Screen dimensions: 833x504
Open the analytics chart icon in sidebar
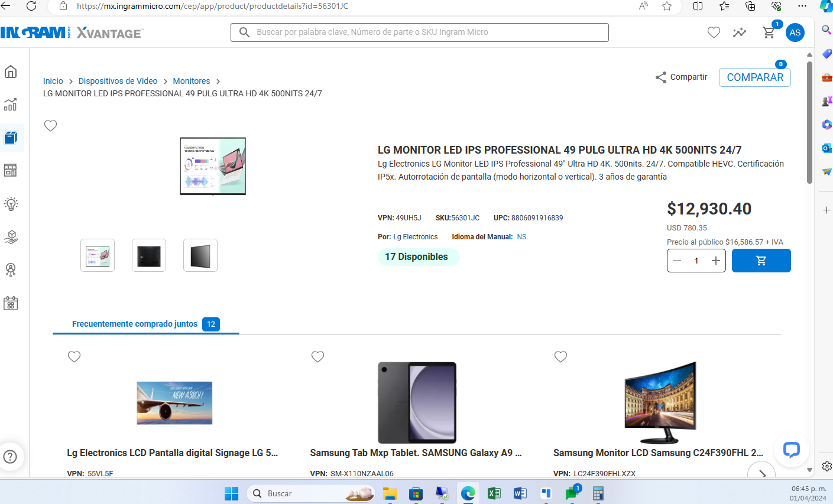(x=11, y=105)
